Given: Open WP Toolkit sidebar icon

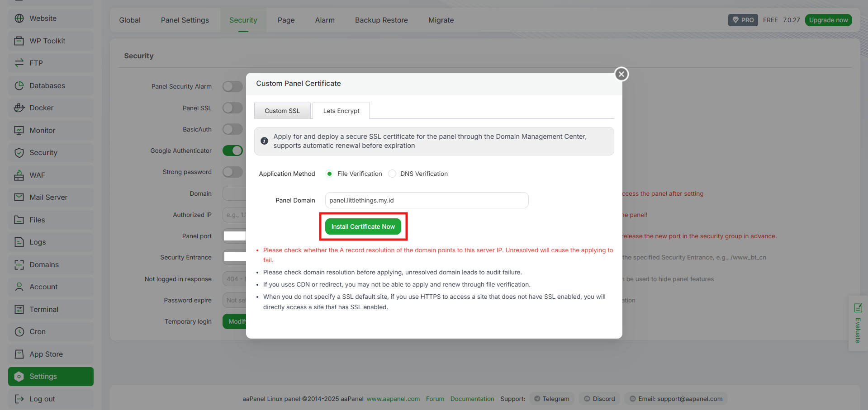Looking at the screenshot, I should pos(19,41).
